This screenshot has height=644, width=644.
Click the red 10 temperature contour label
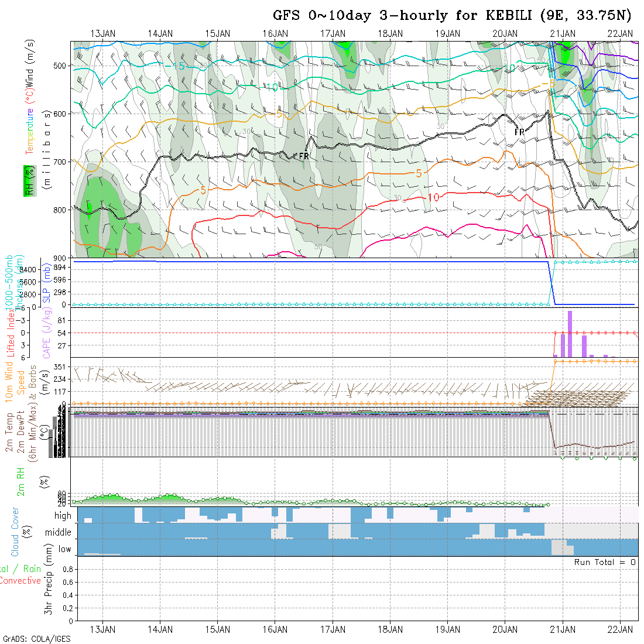[x=433, y=198]
